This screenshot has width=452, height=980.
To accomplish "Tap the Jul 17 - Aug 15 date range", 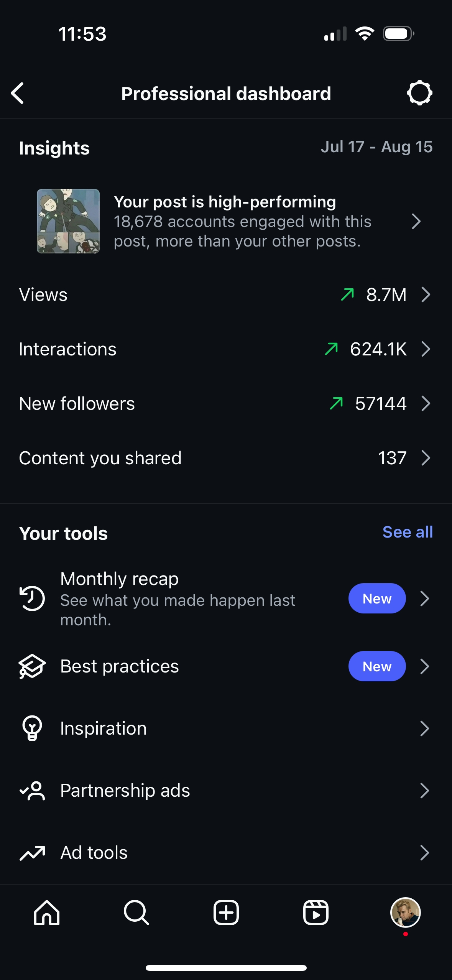I will (x=376, y=147).
